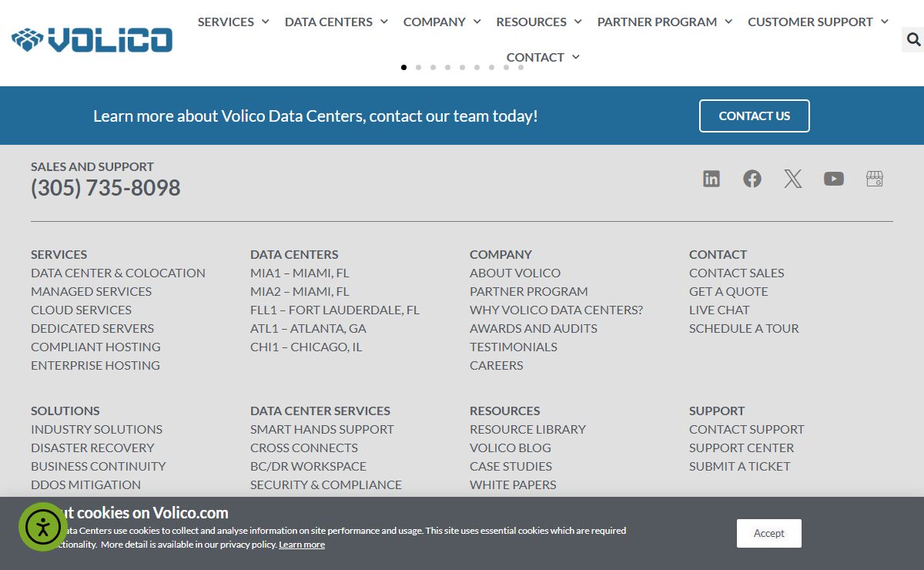Call the (305) 735-8098 phone number
Viewport: 924px width, 570px height.
pos(105,188)
